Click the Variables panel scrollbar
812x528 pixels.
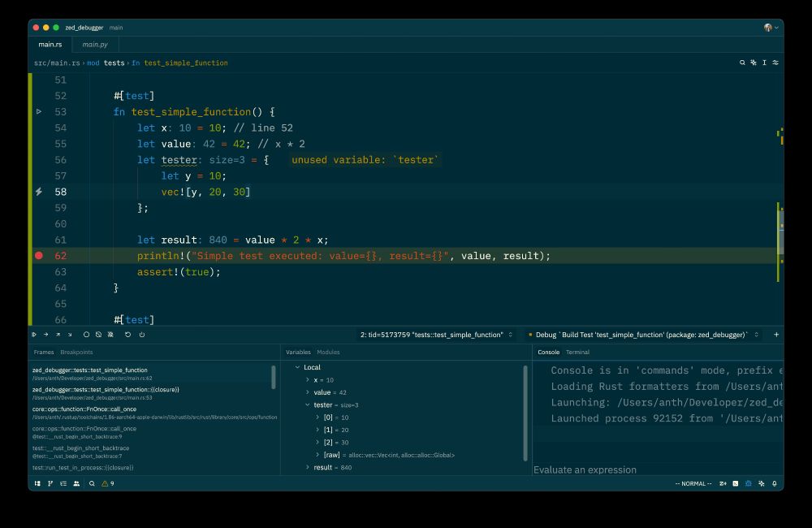tap(525, 413)
